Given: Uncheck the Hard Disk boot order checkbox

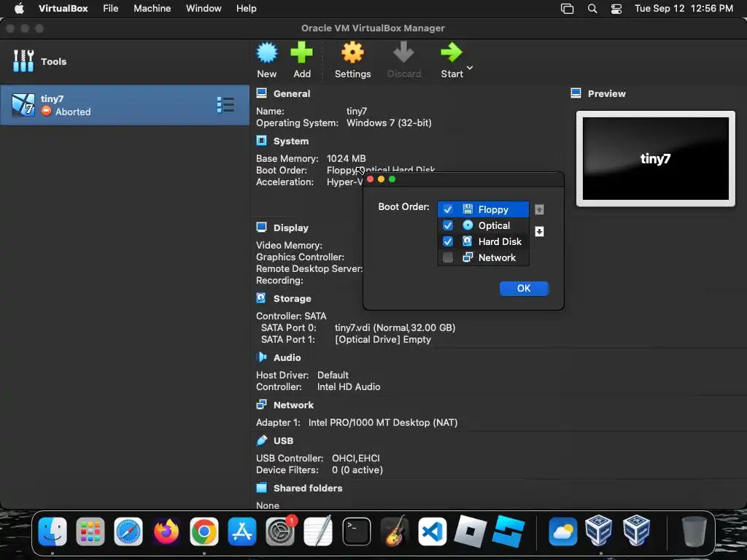Looking at the screenshot, I should click(x=448, y=241).
